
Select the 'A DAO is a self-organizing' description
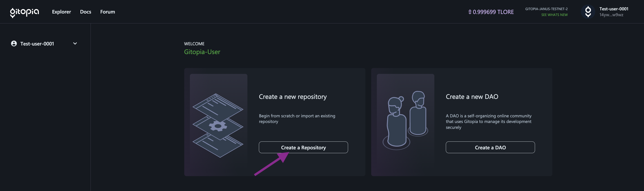tap(489, 122)
